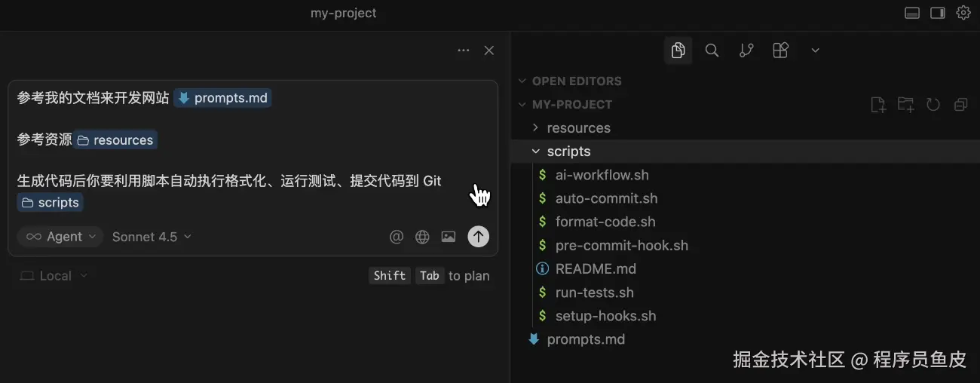
Task: Open the Search view icon
Action: point(712,51)
